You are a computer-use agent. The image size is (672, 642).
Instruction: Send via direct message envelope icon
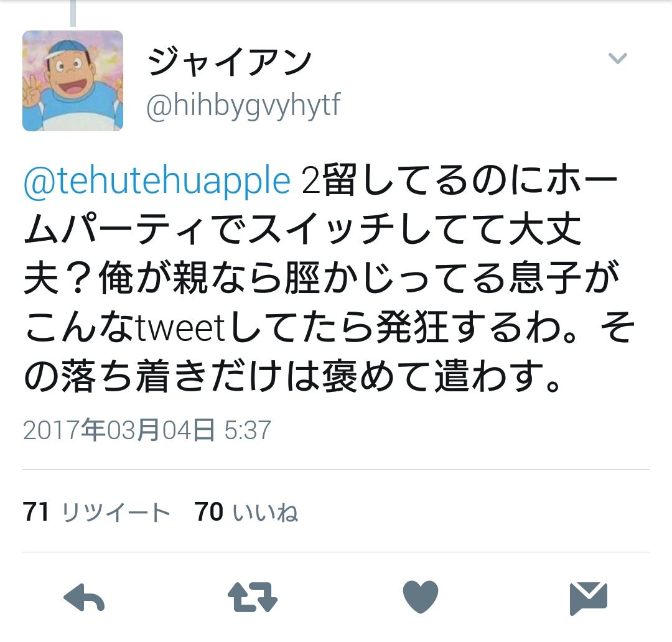pos(589,598)
